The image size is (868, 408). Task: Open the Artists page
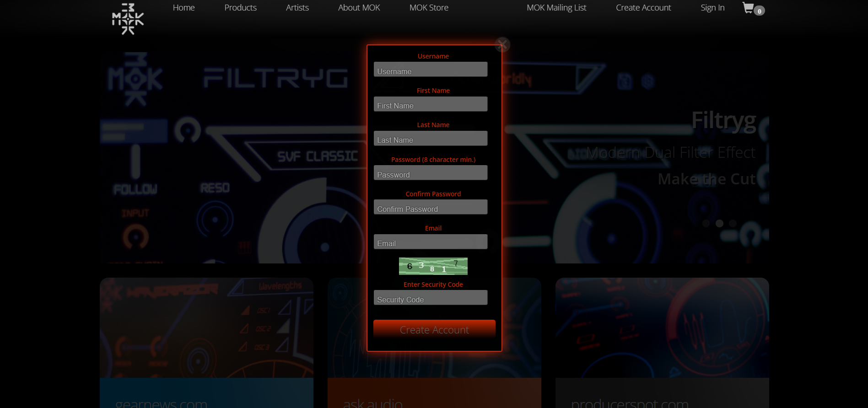tap(297, 8)
